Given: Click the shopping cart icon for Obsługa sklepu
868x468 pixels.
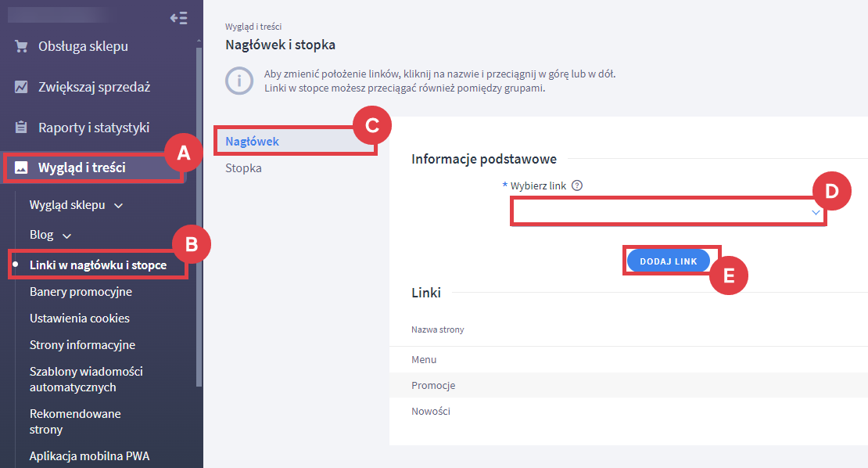Looking at the screenshot, I should (x=22, y=46).
